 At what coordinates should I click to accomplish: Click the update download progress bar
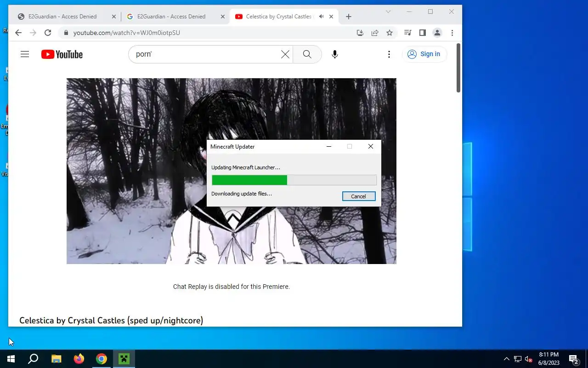pos(294,180)
